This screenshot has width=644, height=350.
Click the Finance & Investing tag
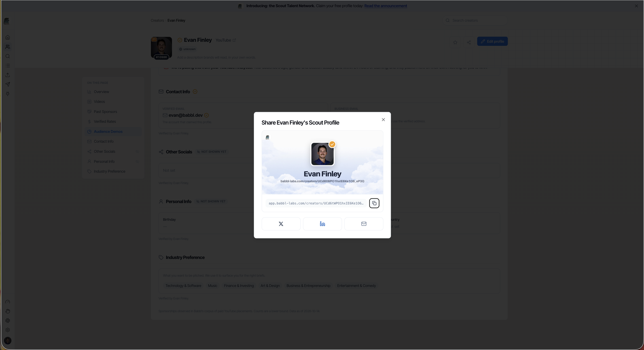point(239,286)
